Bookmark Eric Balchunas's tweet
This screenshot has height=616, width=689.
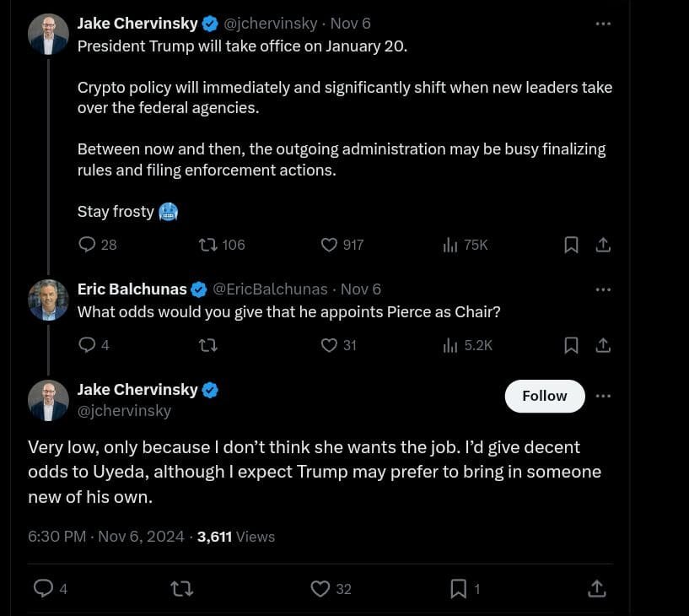pos(571,344)
